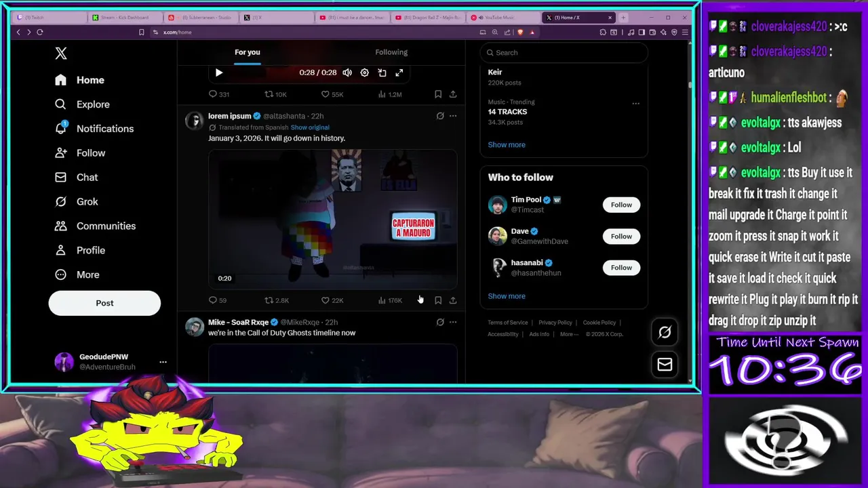Open Cookie Policy footer link
This screenshot has height=488, width=868.
pyautogui.click(x=599, y=323)
